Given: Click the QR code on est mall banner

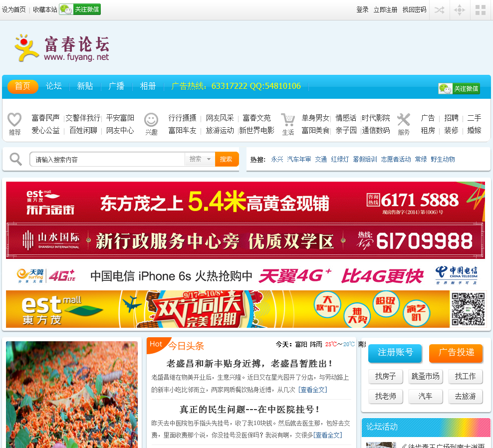Looking at the screenshot, I should [x=468, y=309].
